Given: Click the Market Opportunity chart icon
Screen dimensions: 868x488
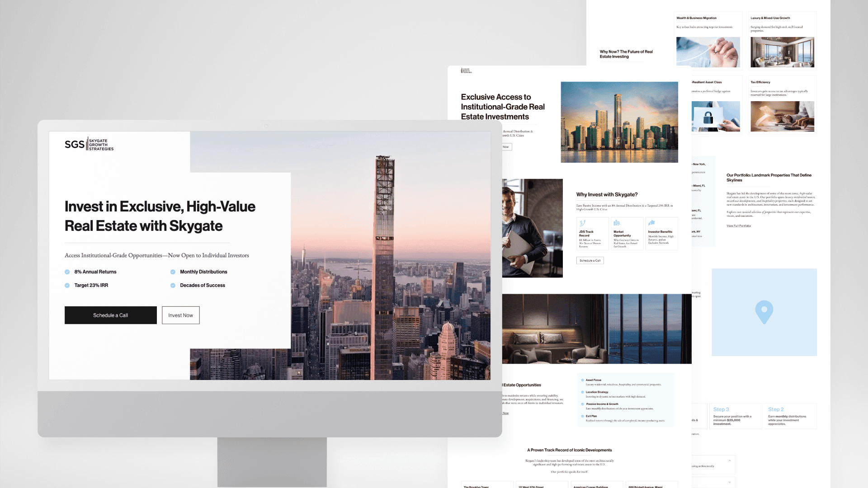Looking at the screenshot, I should [617, 223].
